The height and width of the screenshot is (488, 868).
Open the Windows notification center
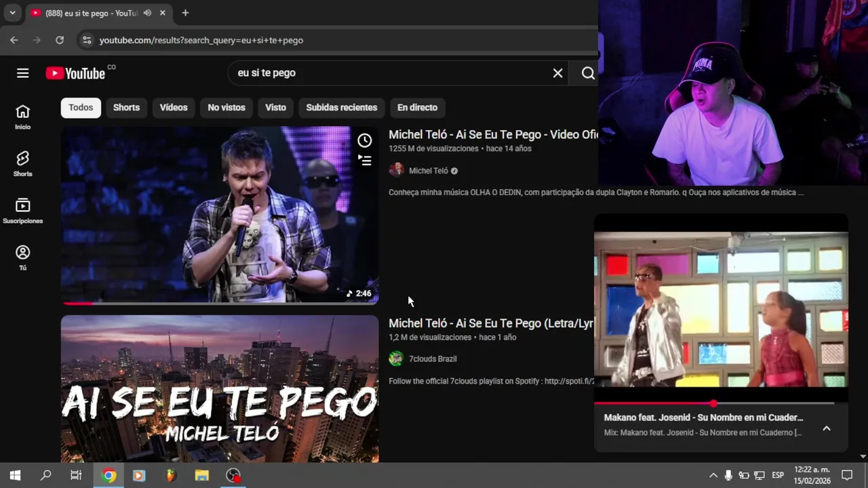[847, 475]
